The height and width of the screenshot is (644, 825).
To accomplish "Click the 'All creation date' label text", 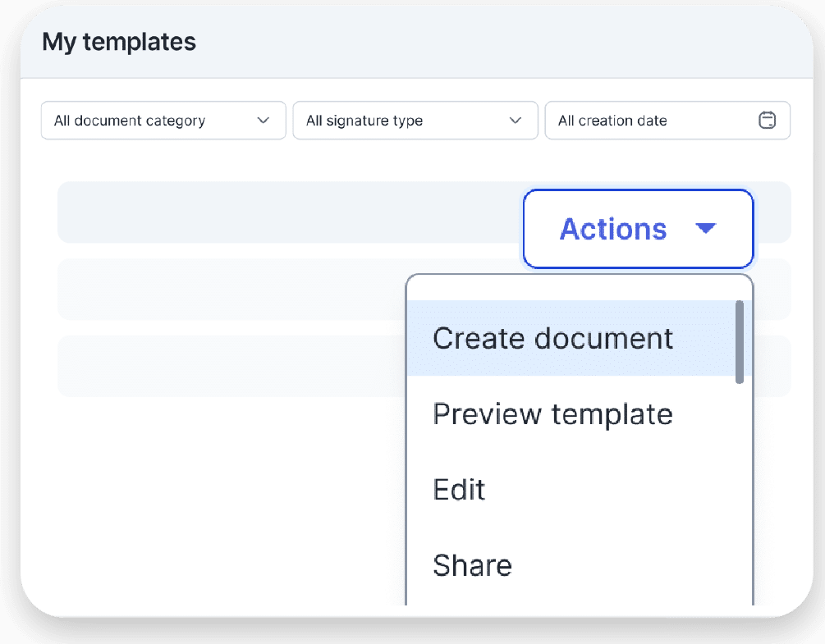I will pyautogui.click(x=612, y=121).
